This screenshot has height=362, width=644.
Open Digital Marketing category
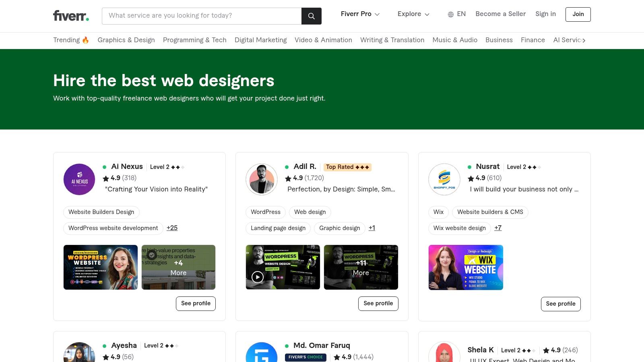pyautogui.click(x=261, y=40)
